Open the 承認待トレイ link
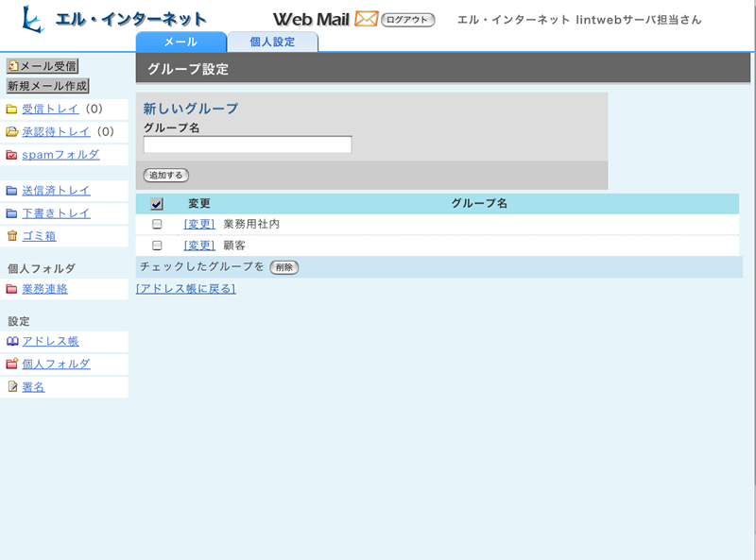 point(56,131)
